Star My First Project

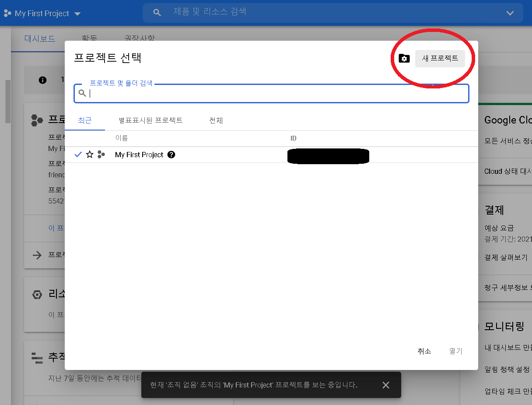tap(90, 155)
